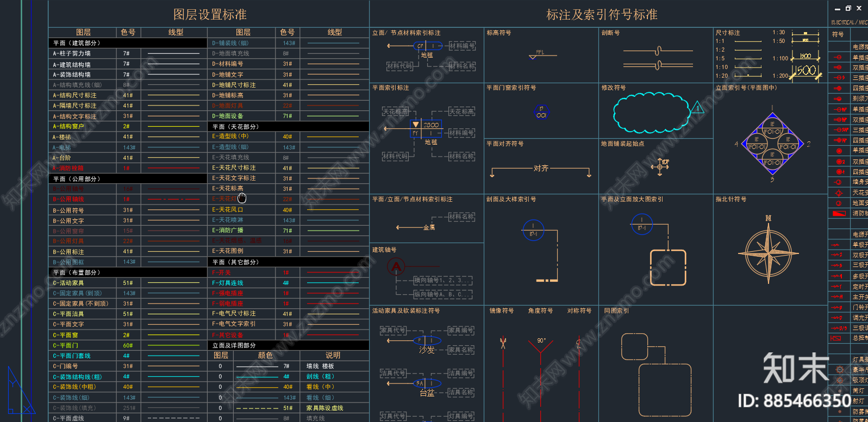Select the 台盆 sanitary index ellipse
Viewport: 868px width, 422px height.
427,383
